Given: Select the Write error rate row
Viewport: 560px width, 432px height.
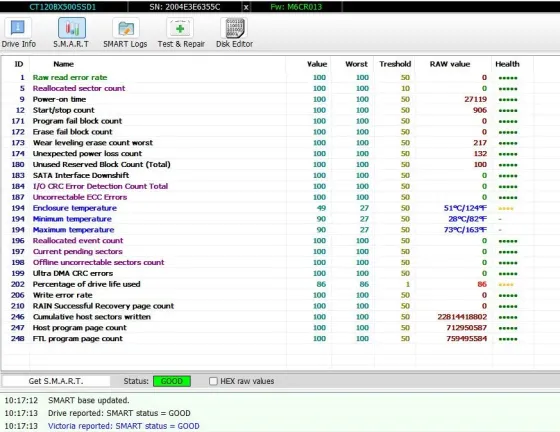Looking at the screenshot, I should (268, 295).
